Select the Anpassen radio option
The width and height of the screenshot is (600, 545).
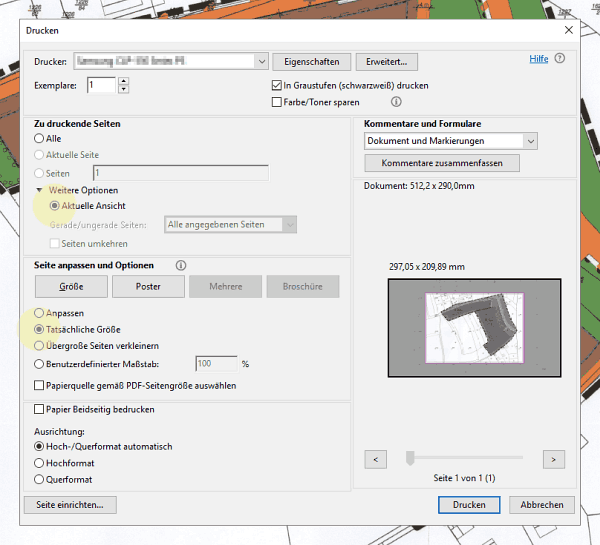[40, 313]
